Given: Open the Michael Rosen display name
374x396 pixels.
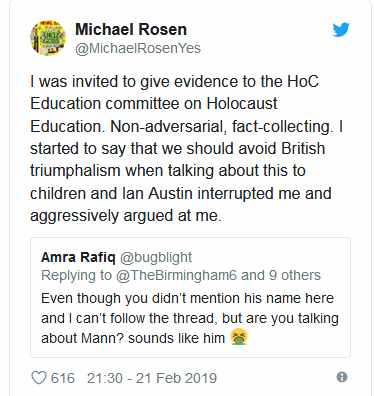Looking at the screenshot, I should 131,30.
